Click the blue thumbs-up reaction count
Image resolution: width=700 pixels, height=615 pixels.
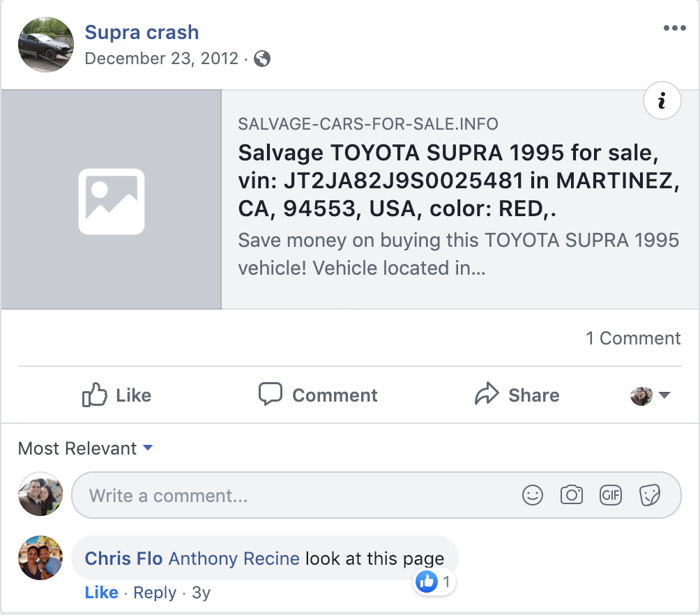pyautogui.click(x=434, y=582)
